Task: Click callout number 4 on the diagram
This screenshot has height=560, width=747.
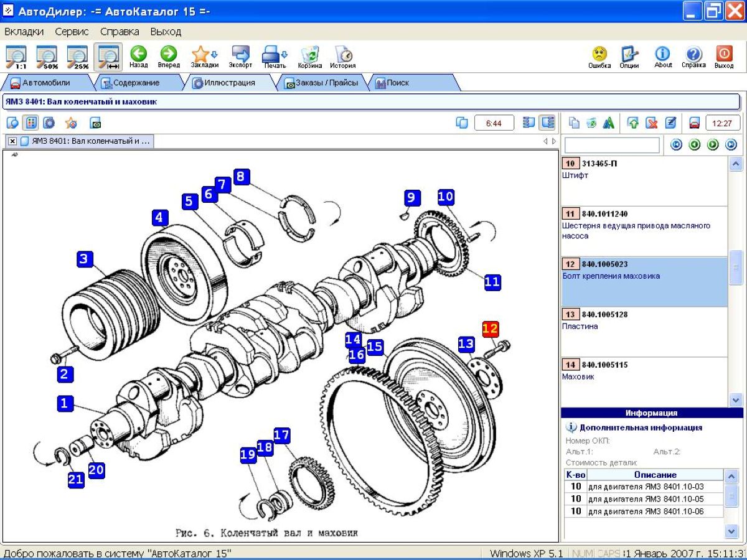Action: 160,218
